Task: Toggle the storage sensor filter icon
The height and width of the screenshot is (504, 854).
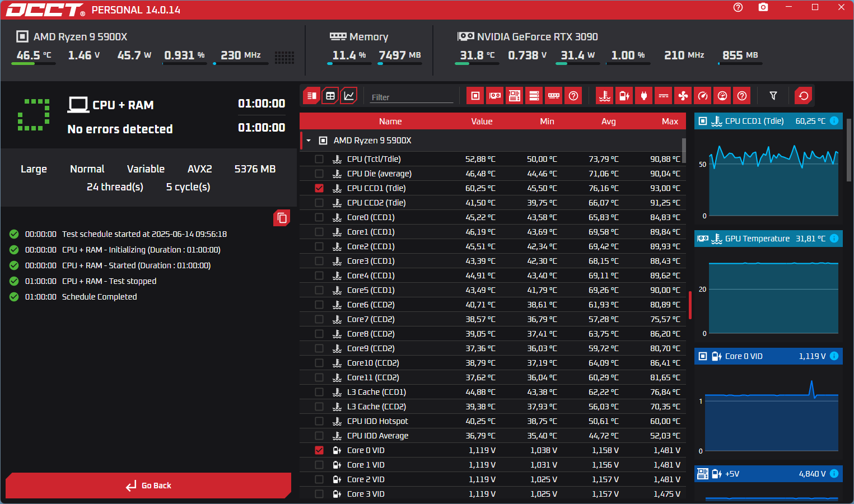Action: click(x=534, y=96)
